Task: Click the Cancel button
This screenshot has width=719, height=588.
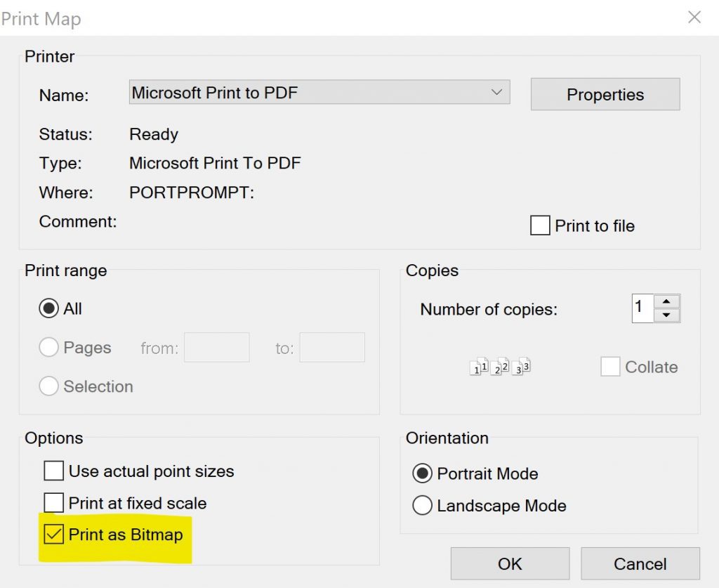Action: [x=640, y=563]
